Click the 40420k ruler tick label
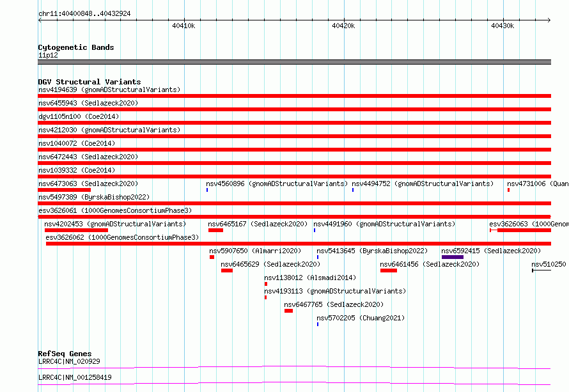569x392 pixels. (x=343, y=26)
